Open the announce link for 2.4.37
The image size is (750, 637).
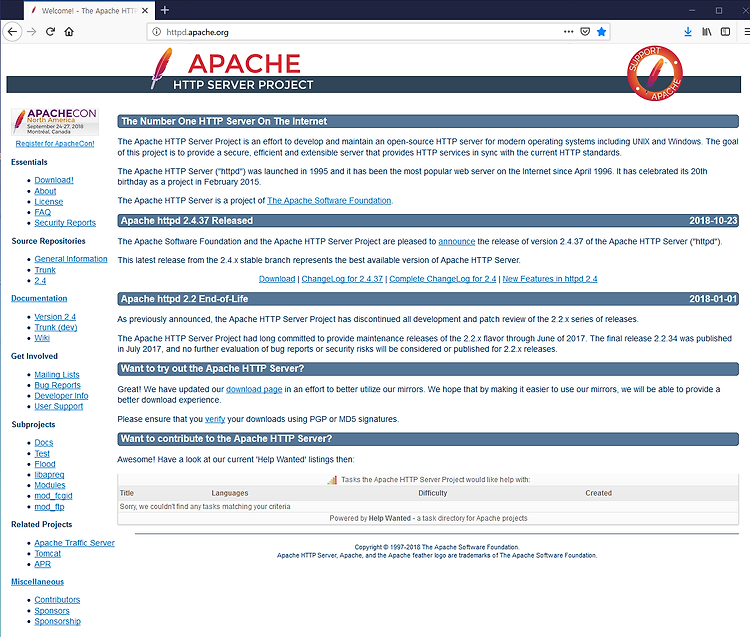click(457, 242)
